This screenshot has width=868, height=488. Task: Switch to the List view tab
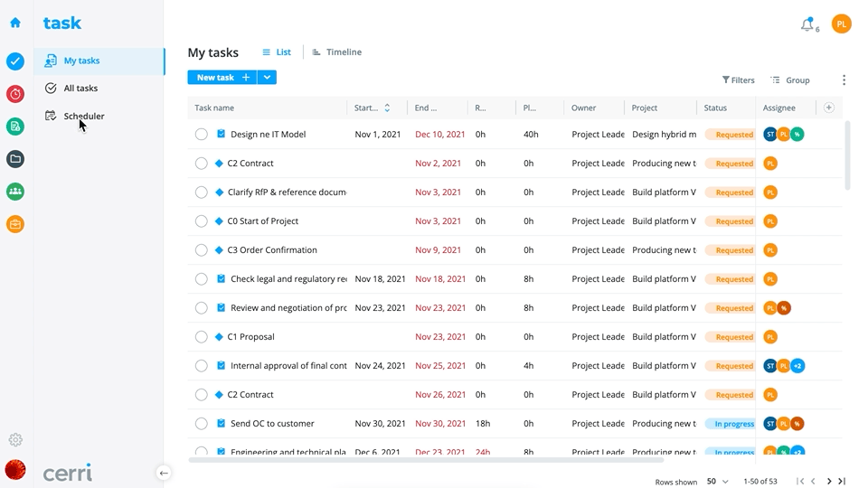coord(277,52)
